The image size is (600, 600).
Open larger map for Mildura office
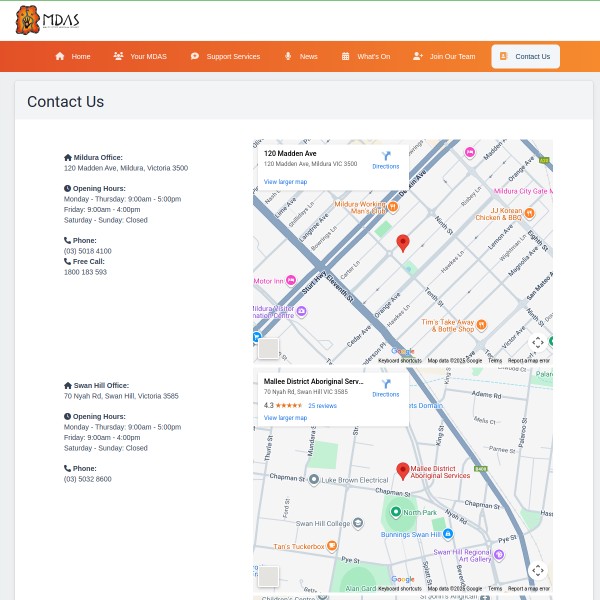coord(285,181)
